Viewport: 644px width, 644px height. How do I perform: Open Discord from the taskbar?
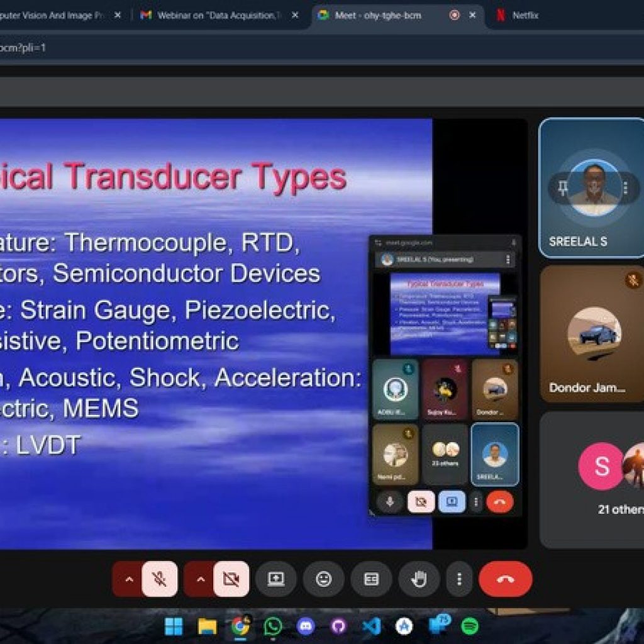coord(306,626)
